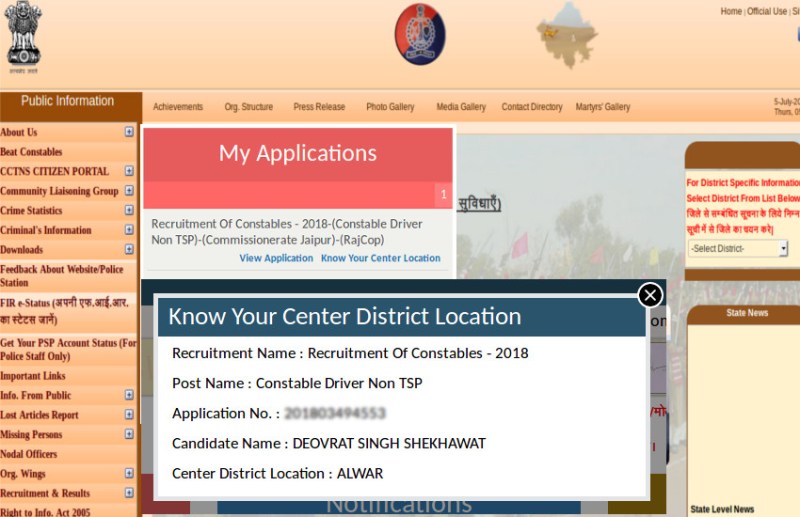Expand Criminal's Information plus icon
Screen dimensions: 800x517
[129, 230]
